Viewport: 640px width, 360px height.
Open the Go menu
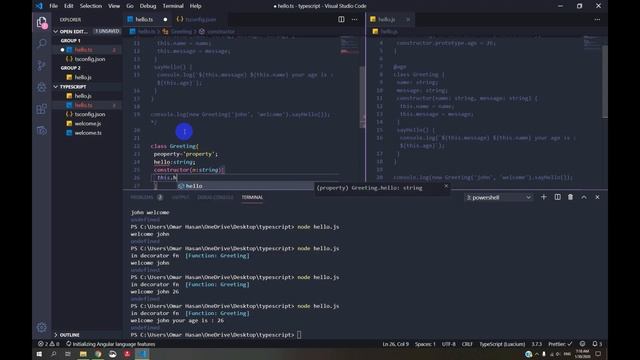tap(130, 6)
